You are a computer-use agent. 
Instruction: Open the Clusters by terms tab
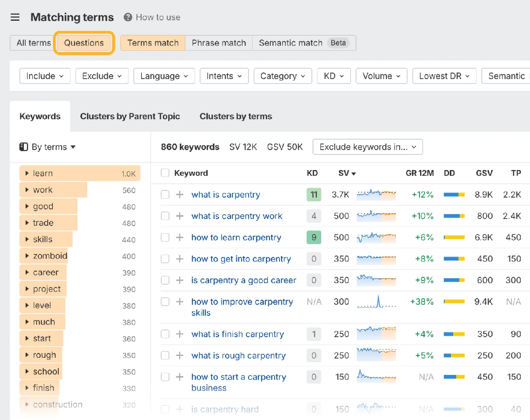[x=236, y=116]
